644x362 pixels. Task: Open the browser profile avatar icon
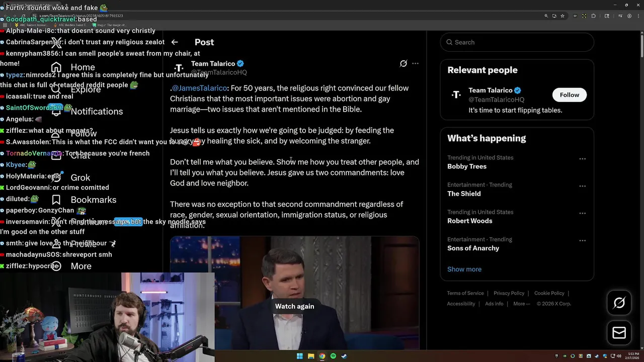tap(629, 16)
